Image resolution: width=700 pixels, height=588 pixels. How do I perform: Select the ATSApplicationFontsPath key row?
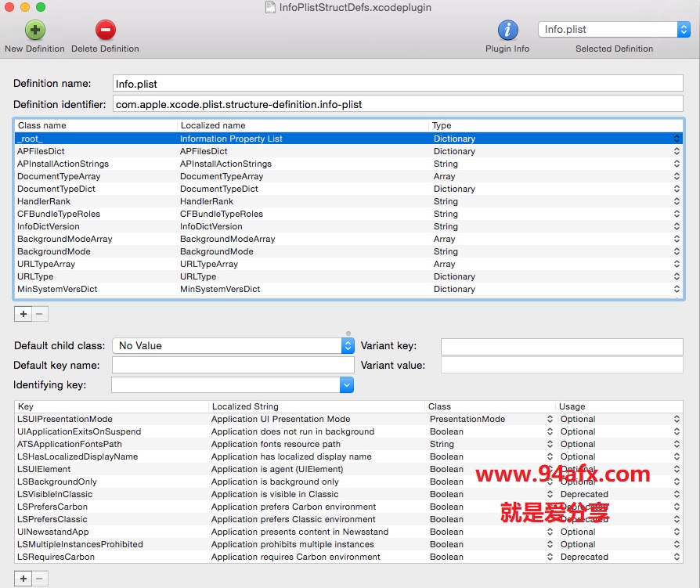tap(348, 444)
